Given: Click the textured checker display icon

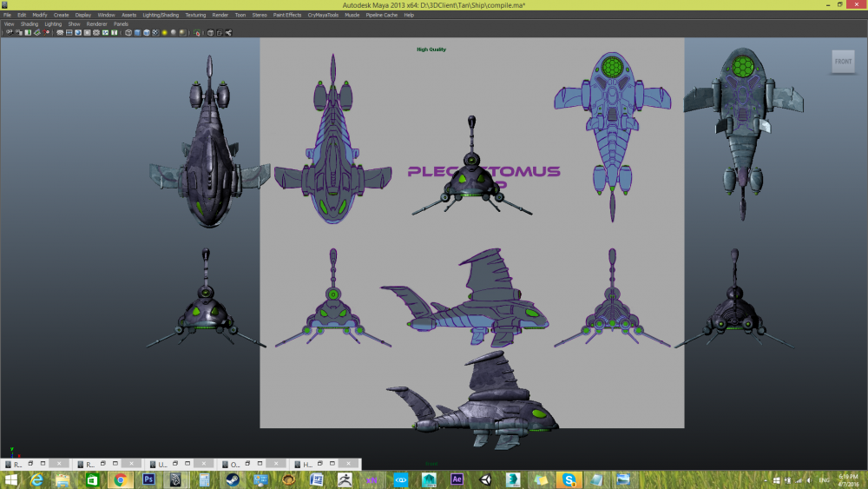Looking at the screenshot, I should [155, 33].
